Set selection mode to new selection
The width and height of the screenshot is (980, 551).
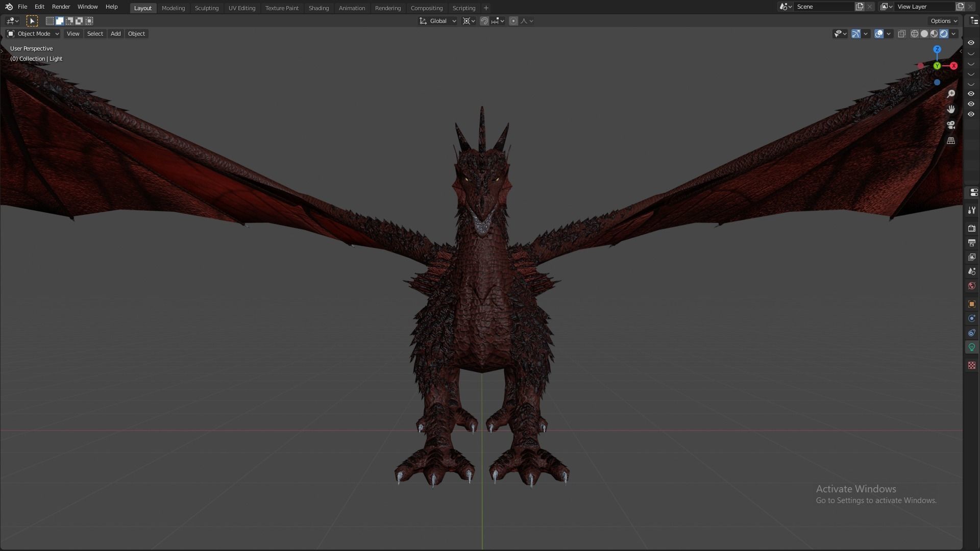50,21
